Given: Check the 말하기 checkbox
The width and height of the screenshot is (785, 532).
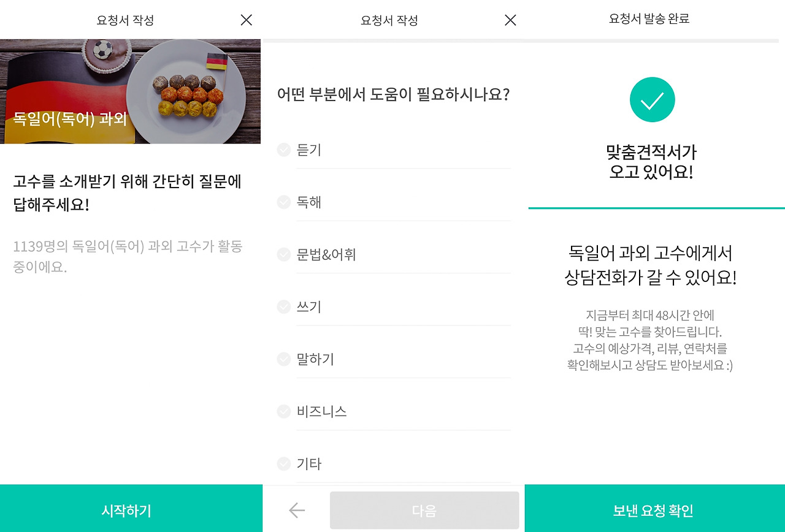Looking at the screenshot, I should click(x=283, y=359).
